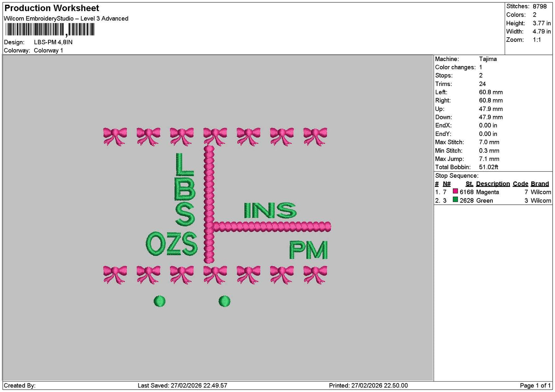Click the Trims value '24'
This screenshot has width=555, height=392.
click(x=482, y=84)
